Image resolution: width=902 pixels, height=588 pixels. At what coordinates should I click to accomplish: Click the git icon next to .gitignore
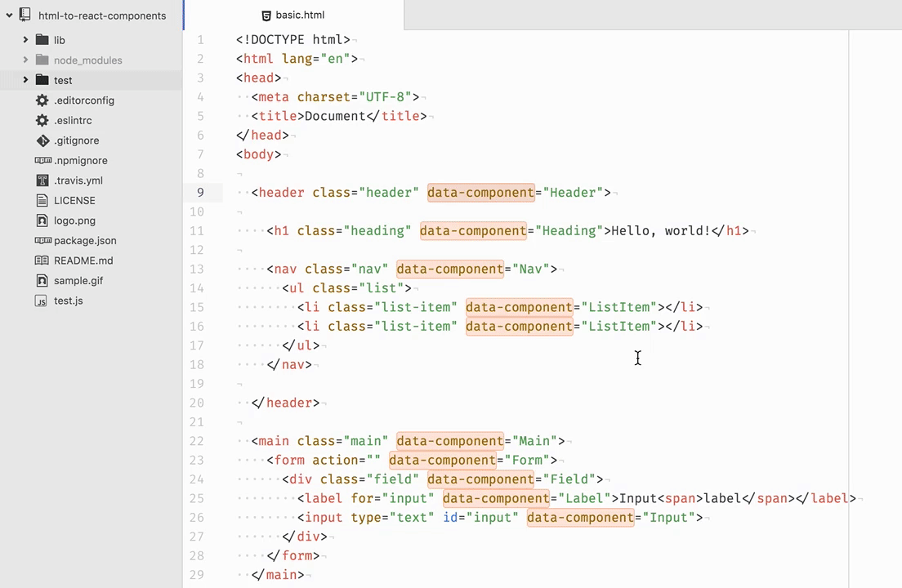42,140
